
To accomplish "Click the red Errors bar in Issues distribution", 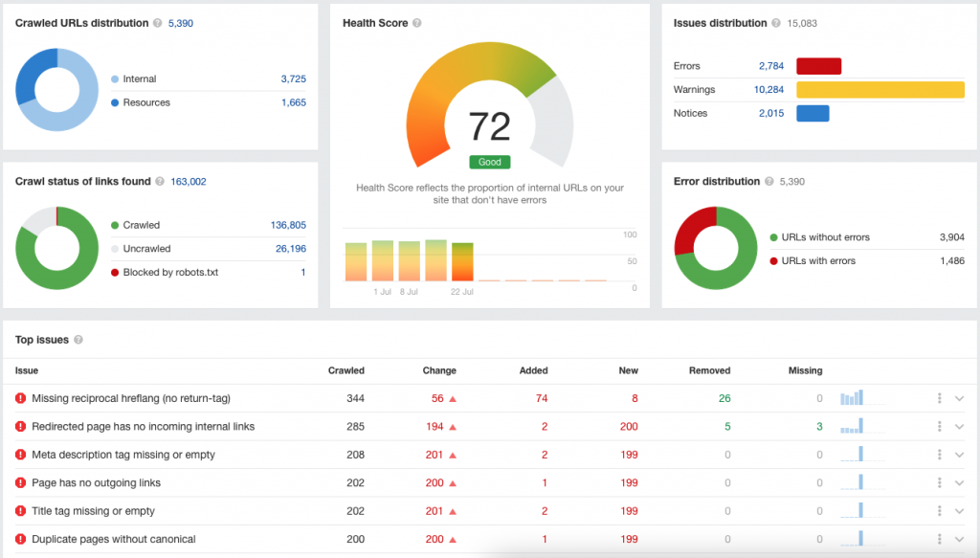I will coord(818,65).
